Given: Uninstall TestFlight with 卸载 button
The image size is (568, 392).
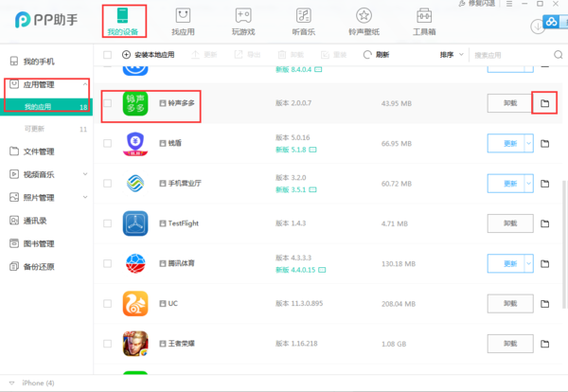Looking at the screenshot, I should [x=510, y=223].
